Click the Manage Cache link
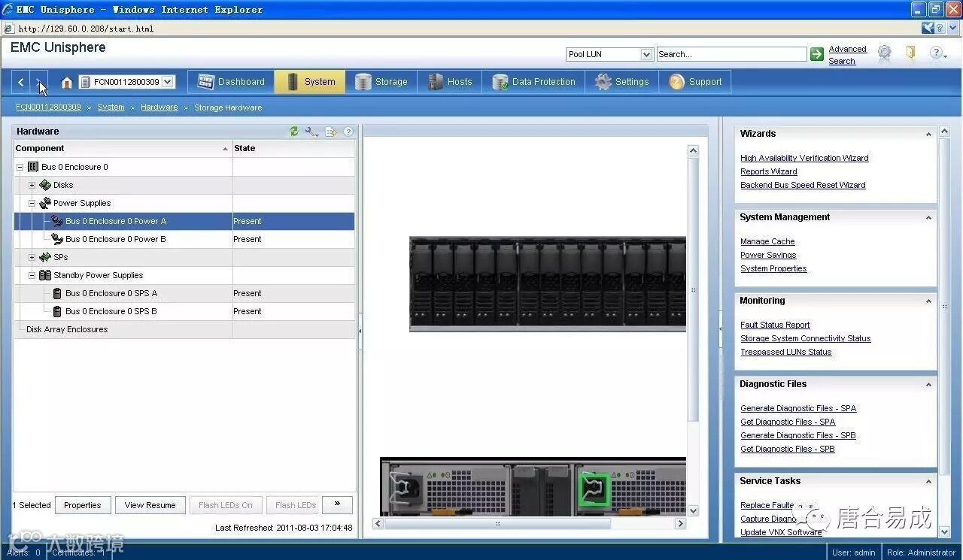 coord(767,241)
